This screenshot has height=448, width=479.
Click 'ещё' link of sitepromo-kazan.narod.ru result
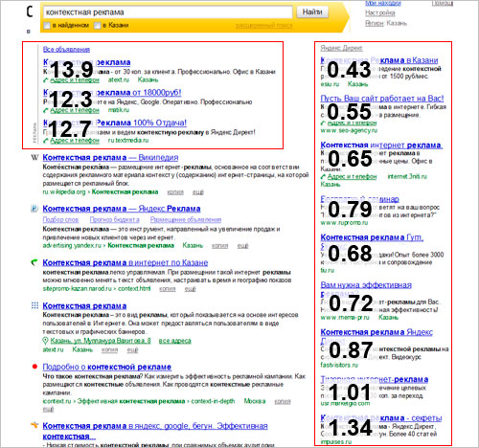(x=190, y=289)
